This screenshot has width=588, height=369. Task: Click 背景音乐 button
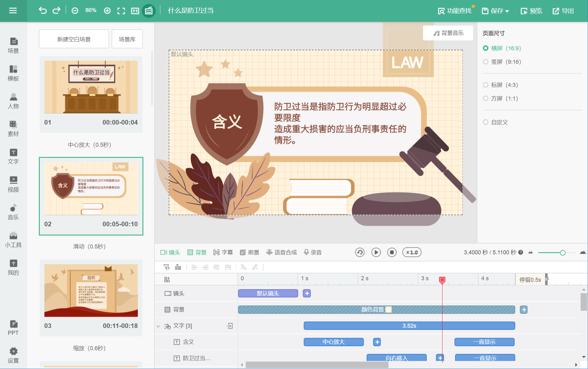pyautogui.click(x=448, y=33)
